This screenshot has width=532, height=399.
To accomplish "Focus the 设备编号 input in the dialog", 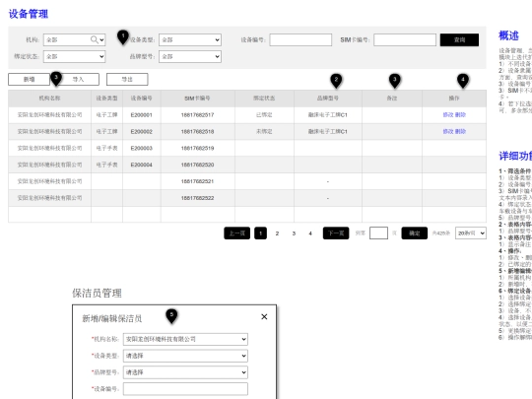I will coord(185,389).
